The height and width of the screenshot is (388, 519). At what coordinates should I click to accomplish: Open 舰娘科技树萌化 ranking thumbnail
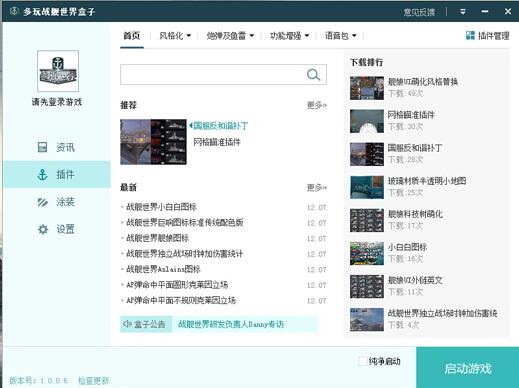tap(367, 220)
